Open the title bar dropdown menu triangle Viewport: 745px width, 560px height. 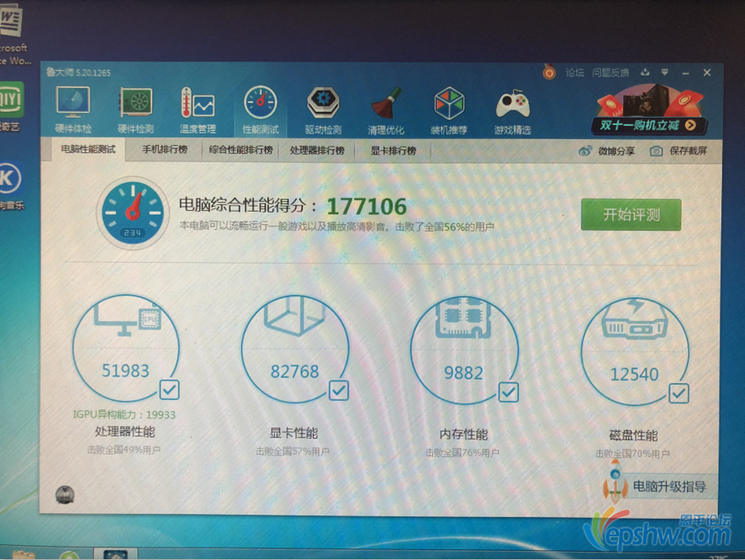(x=664, y=72)
